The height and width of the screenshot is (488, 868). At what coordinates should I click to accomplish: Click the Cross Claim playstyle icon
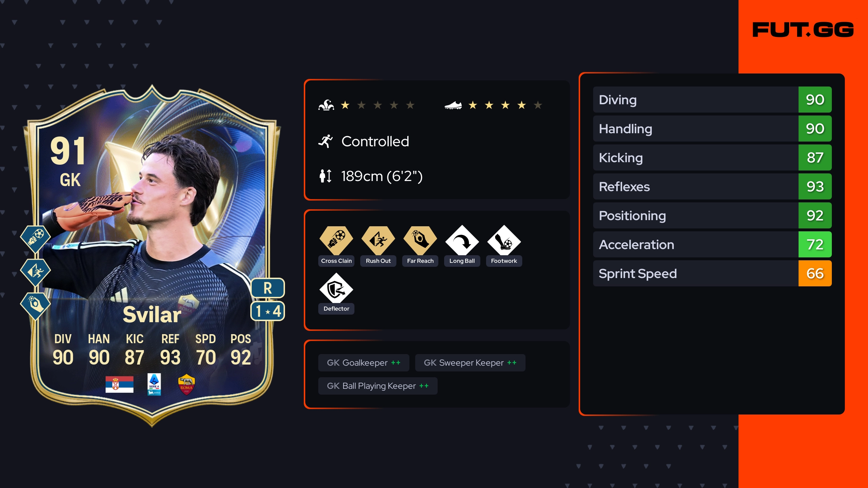[336, 240]
